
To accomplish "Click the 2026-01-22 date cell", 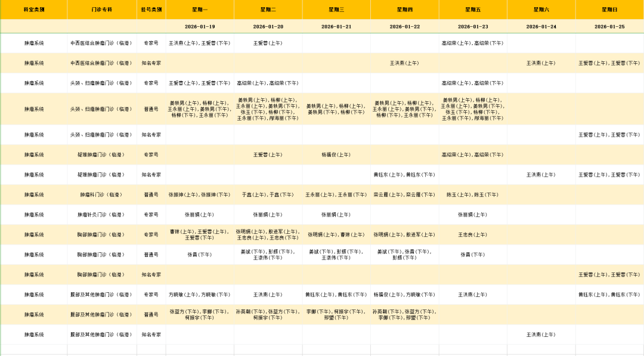I will pyautogui.click(x=405, y=27).
